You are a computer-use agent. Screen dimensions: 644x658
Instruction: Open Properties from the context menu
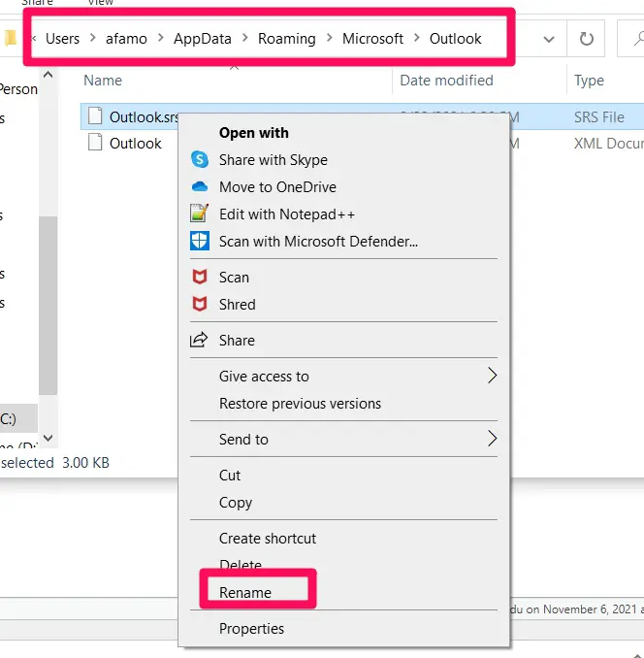click(x=251, y=628)
